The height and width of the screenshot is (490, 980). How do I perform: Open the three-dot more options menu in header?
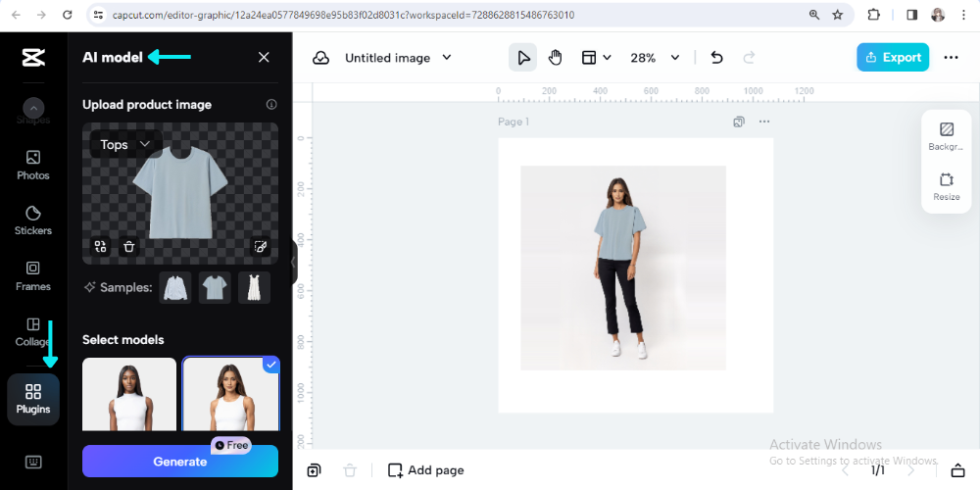pos(951,58)
